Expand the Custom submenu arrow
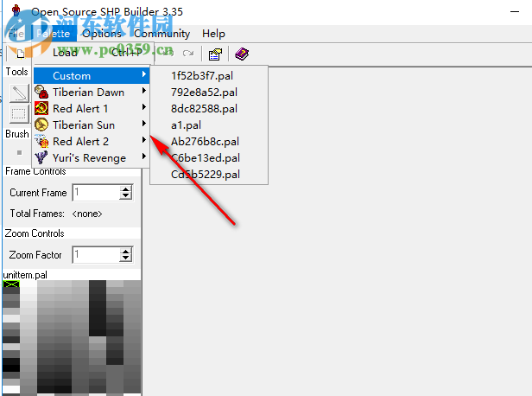This screenshot has height=396, width=532. click(144, 74)
